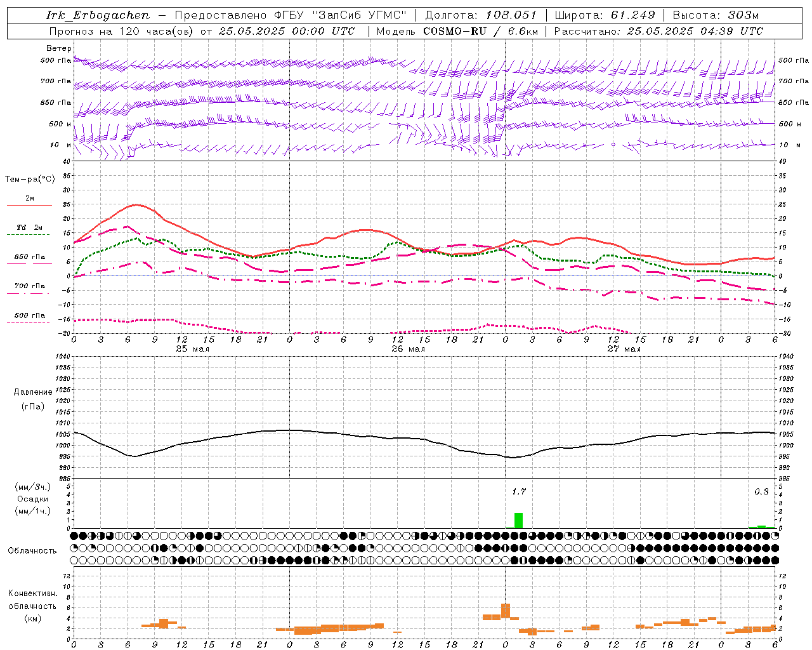
Task: Click the 0.3 precipitation amount value
Action: coord(761,491)
